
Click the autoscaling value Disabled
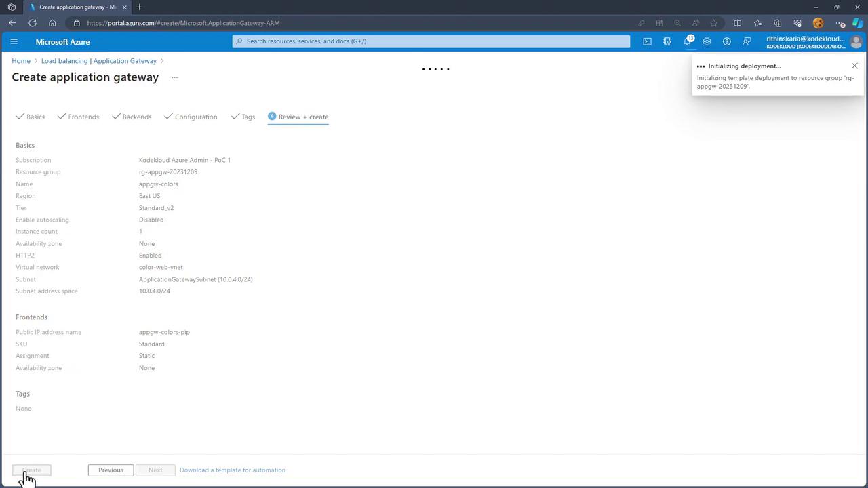click(x=151, y=220)
